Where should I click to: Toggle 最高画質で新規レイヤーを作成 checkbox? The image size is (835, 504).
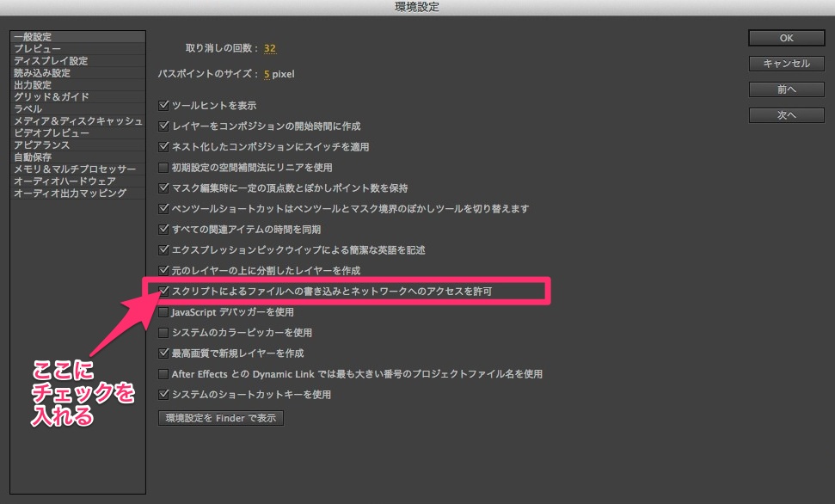[x=163, y=353]
